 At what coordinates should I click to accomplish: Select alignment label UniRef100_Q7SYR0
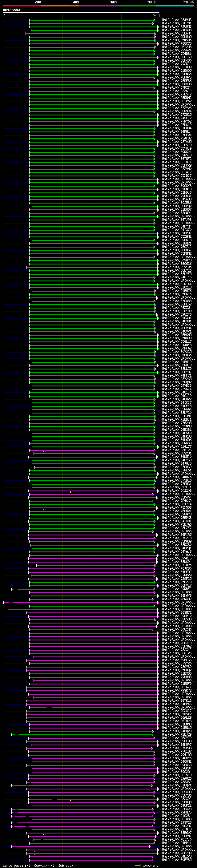coord(177,664)
